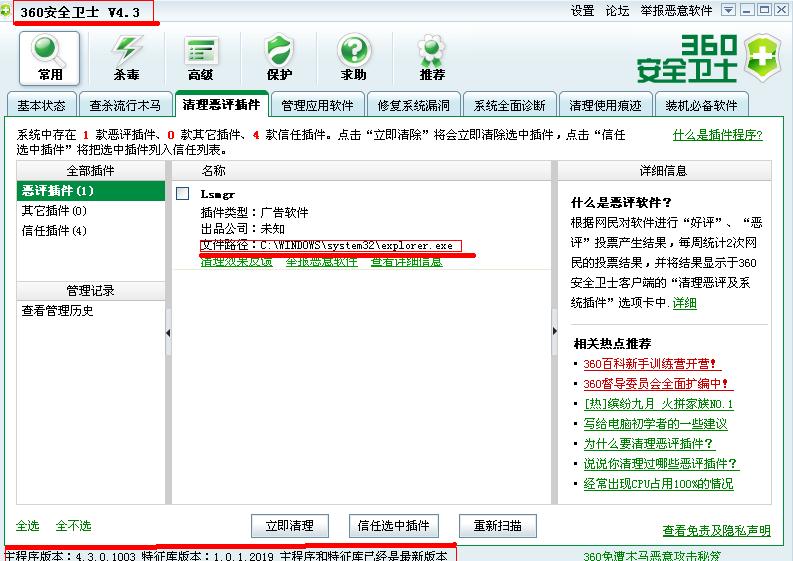Open the 推荐 flower icon

[432, 58]
